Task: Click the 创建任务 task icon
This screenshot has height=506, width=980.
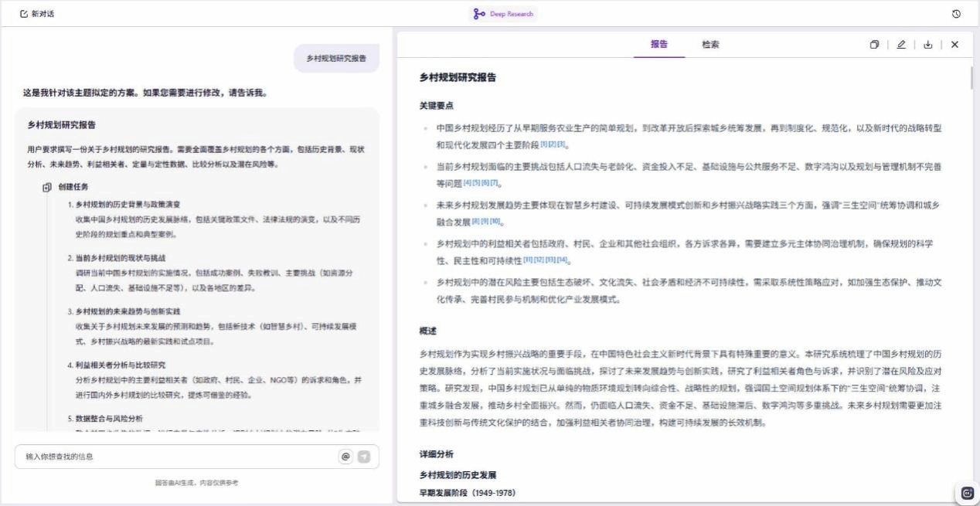Action: pyautogui.click(x=47, y=187)
